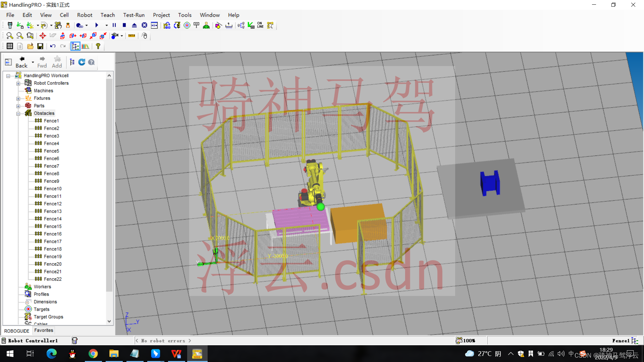Toggle ON LINE robot connection
The height and width of the screenshot is (362, 644).
(x=260, y=25)
